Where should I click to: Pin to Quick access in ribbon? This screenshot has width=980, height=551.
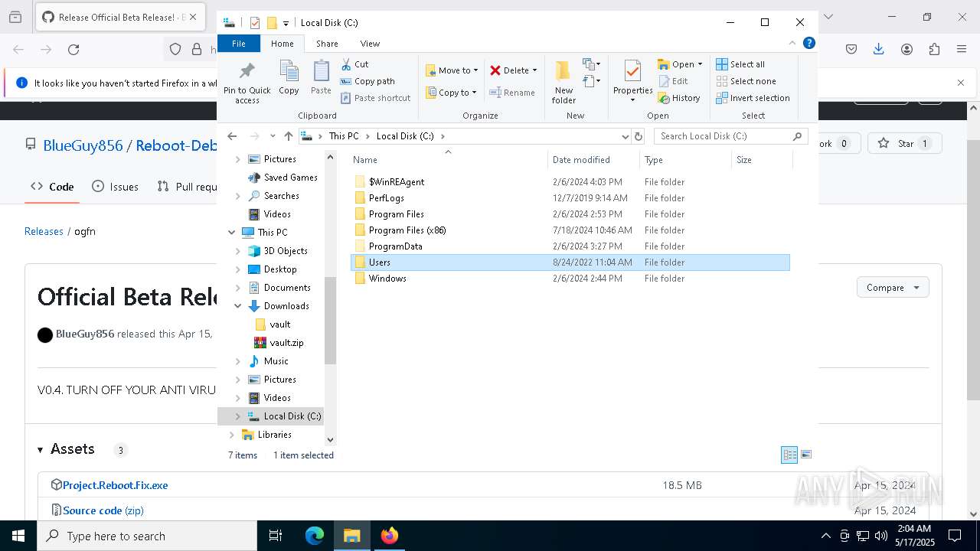coord(247,83)
